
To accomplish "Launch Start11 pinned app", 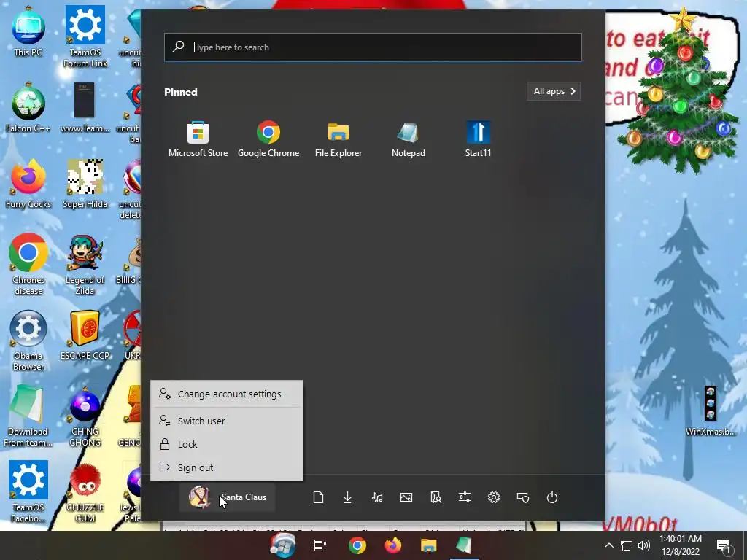I will [x=478, y=139].
